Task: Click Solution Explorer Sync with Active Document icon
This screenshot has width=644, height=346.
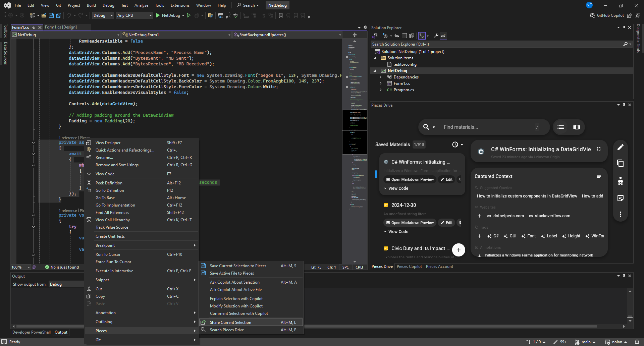Action: point(397,36)
